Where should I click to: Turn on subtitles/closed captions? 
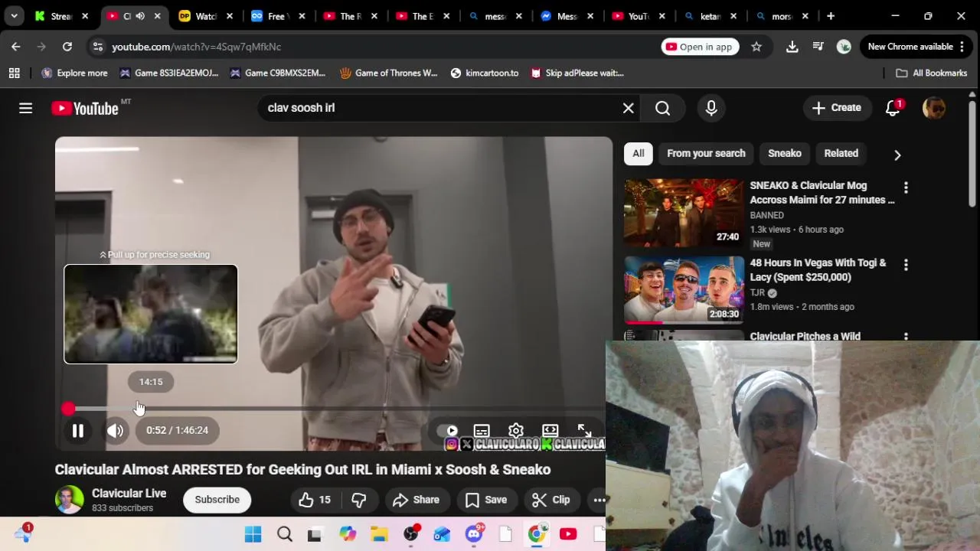482,431
